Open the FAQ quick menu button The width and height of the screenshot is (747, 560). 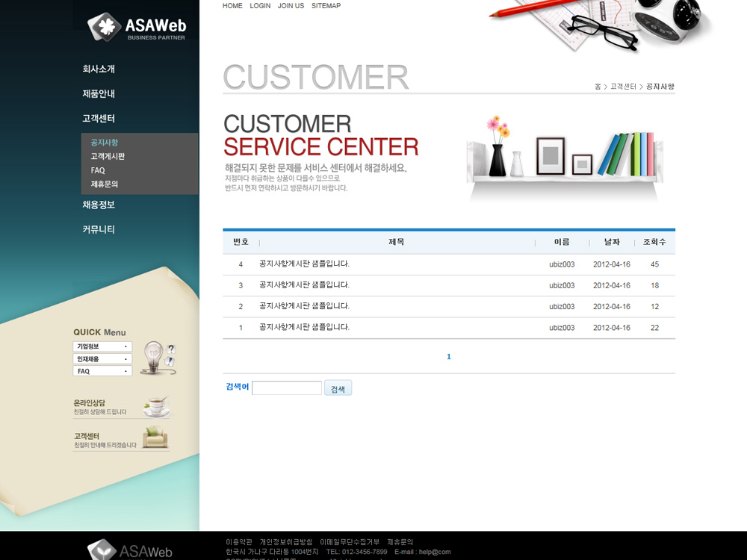102,371
